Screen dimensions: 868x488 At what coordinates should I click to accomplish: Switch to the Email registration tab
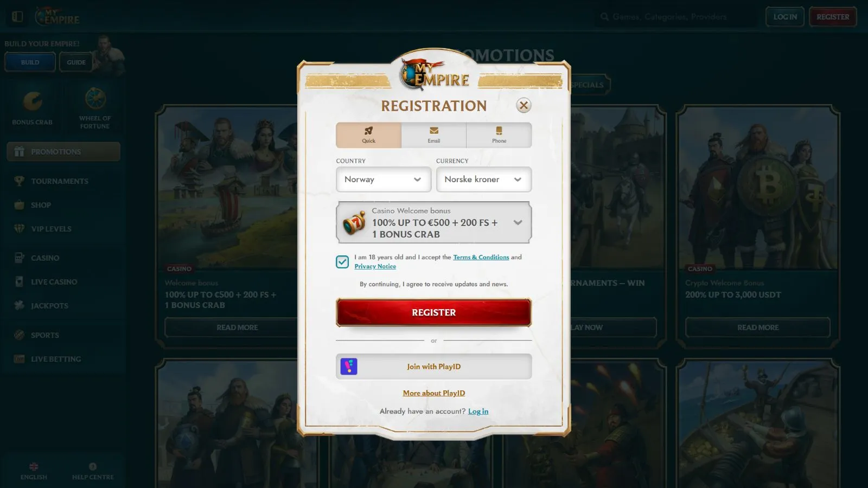tap(434, 135)
